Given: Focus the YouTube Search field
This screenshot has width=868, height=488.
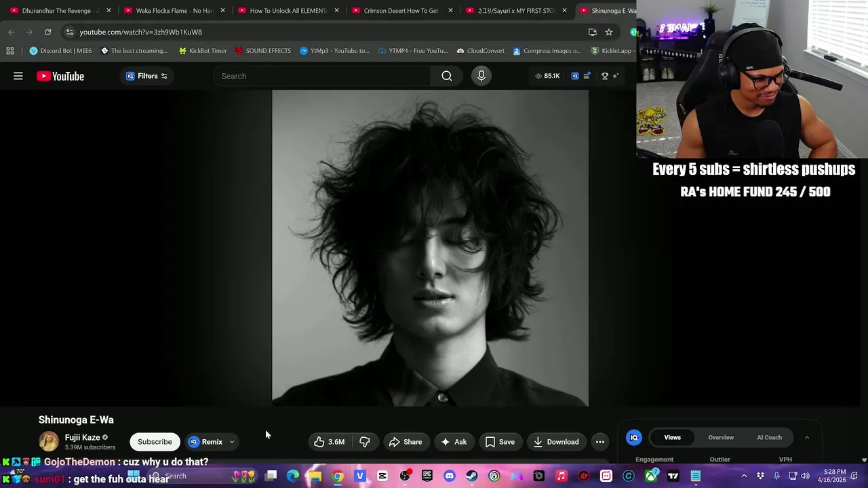Looking at the screenshot, I should 322,76.
